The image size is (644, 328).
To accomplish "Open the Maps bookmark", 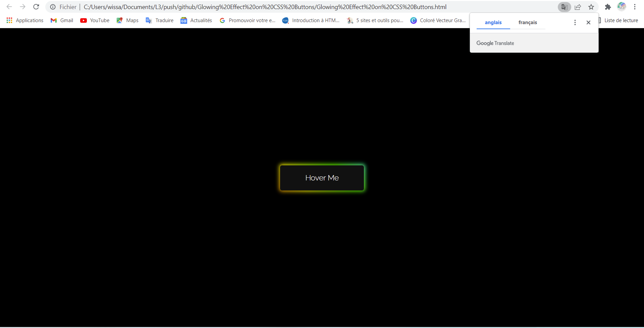I will (x=127, y=20).
